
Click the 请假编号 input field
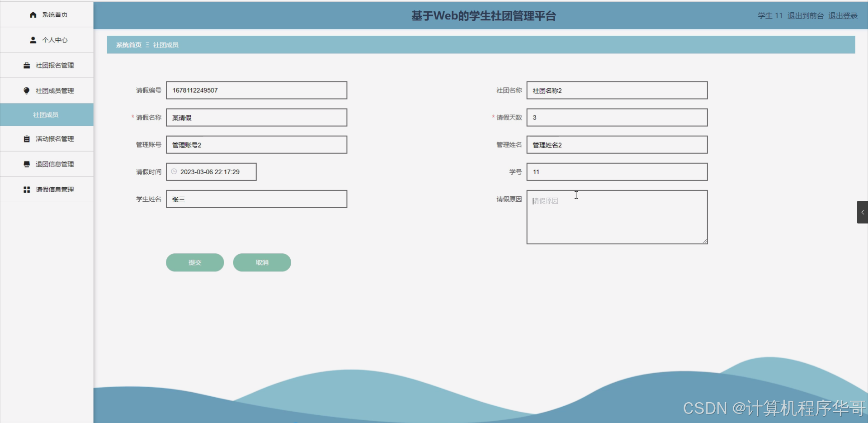(256, 90)
